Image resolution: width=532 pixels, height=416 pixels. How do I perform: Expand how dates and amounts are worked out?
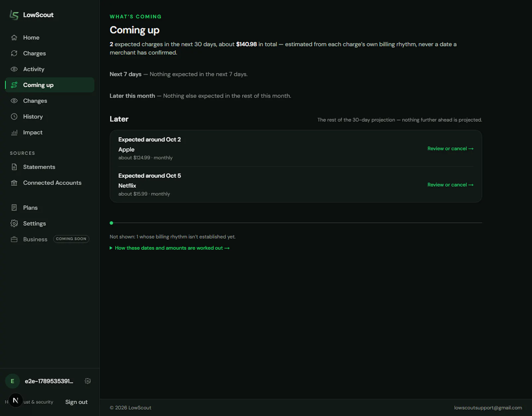click(x=170, y=248)
